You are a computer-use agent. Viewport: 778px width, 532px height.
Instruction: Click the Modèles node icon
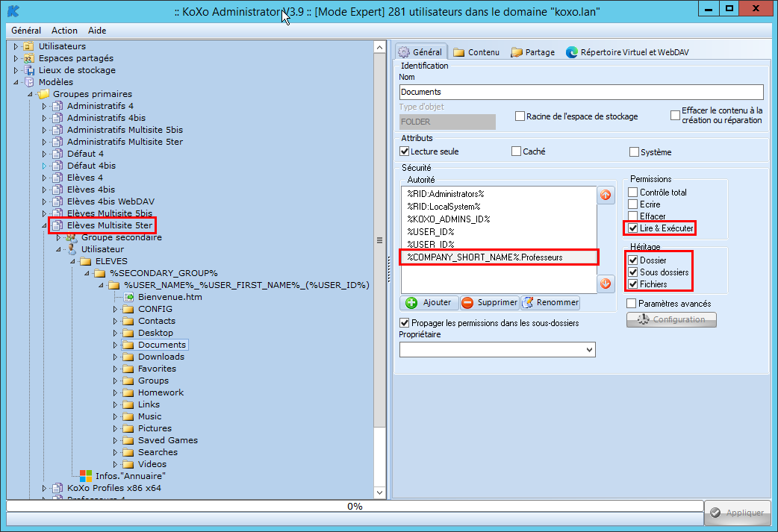(x=29, y=82)
